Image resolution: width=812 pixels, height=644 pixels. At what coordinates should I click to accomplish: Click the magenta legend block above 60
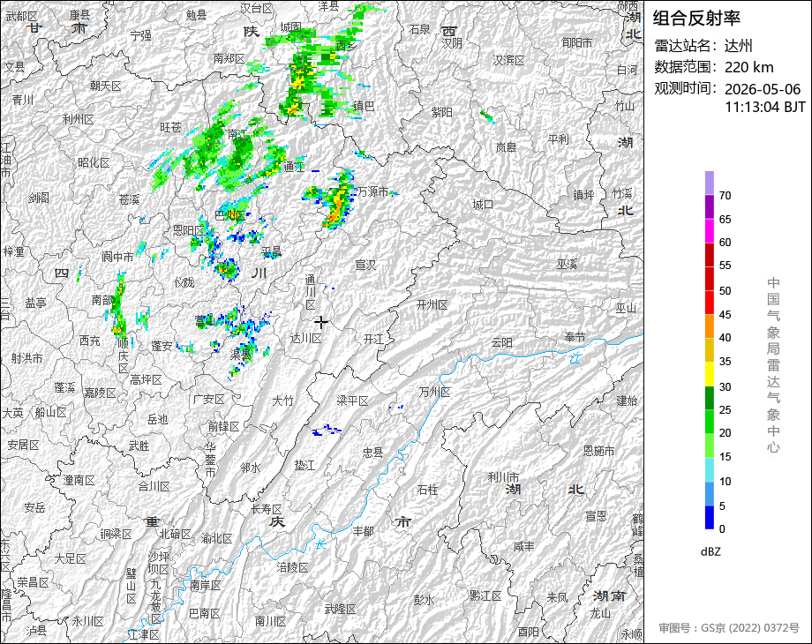[x=710, y=230]
